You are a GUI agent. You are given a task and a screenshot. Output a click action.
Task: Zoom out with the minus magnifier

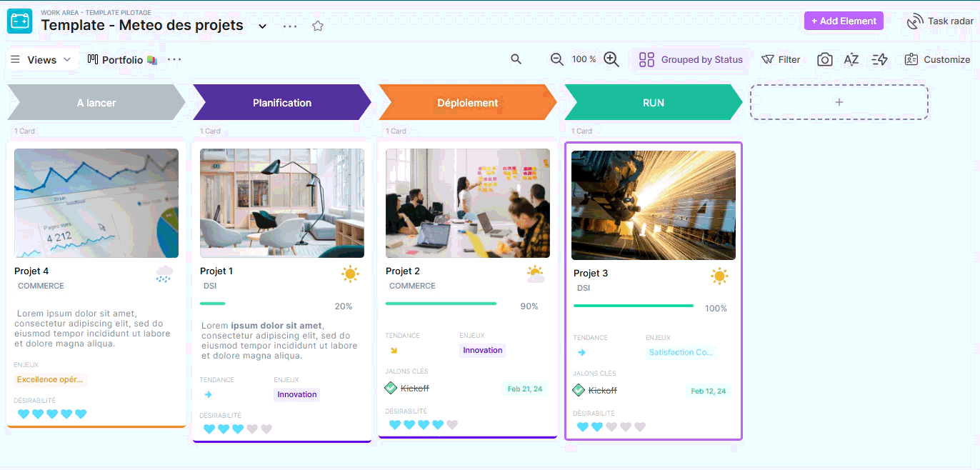[557, 59]
